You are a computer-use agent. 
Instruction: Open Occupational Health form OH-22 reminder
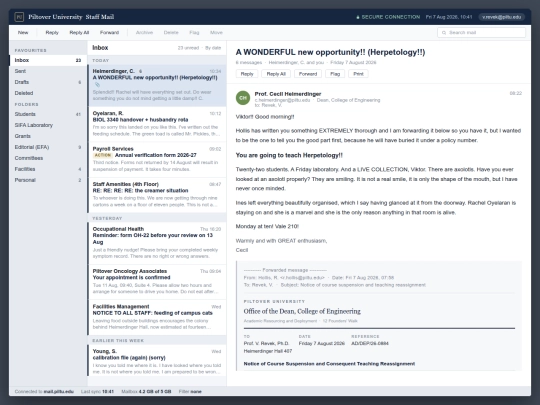157,243
